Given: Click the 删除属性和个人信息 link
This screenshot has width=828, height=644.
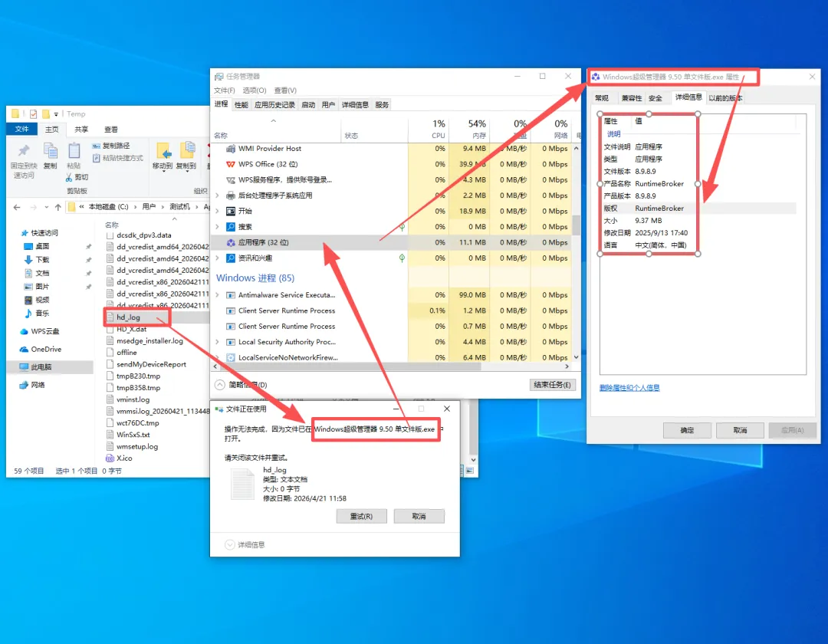Looking at the screenshot, I should pos(629,388).
